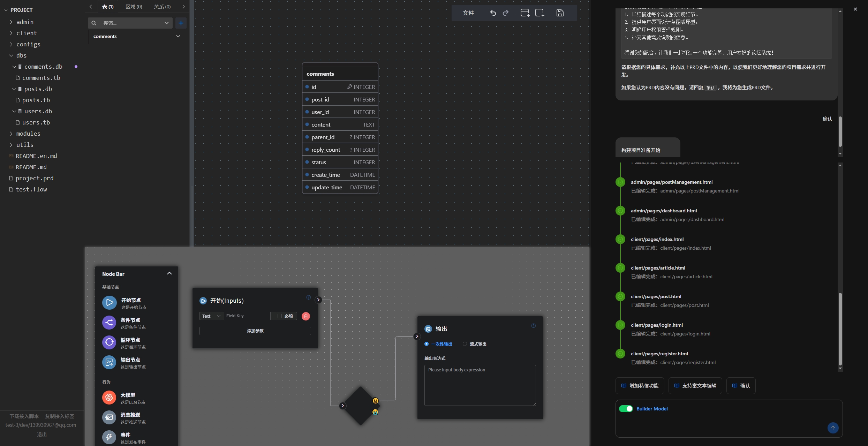This screenshot has width=868, height=446.
Task: Expand the modules folder
Action: click(28, 134)
